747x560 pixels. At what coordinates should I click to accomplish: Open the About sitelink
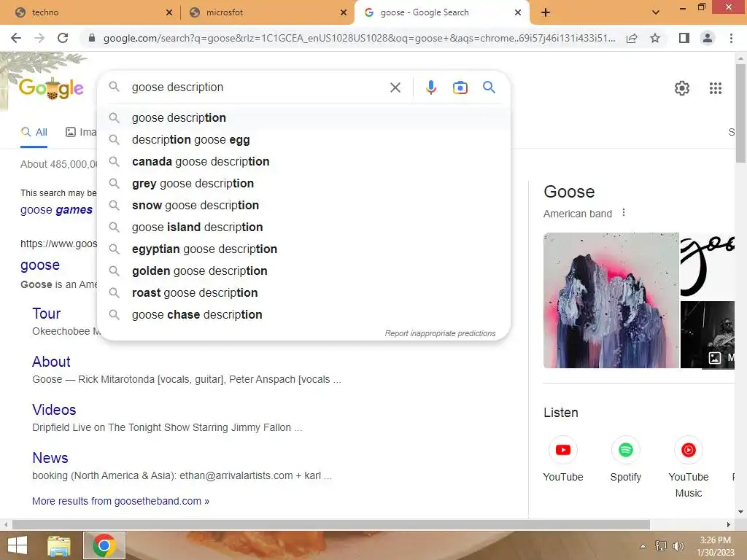51,362
